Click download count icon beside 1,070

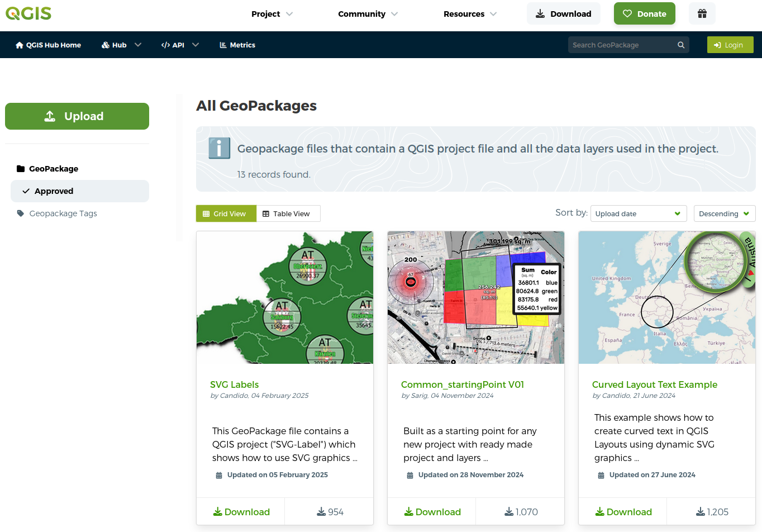tap(509, 512)
